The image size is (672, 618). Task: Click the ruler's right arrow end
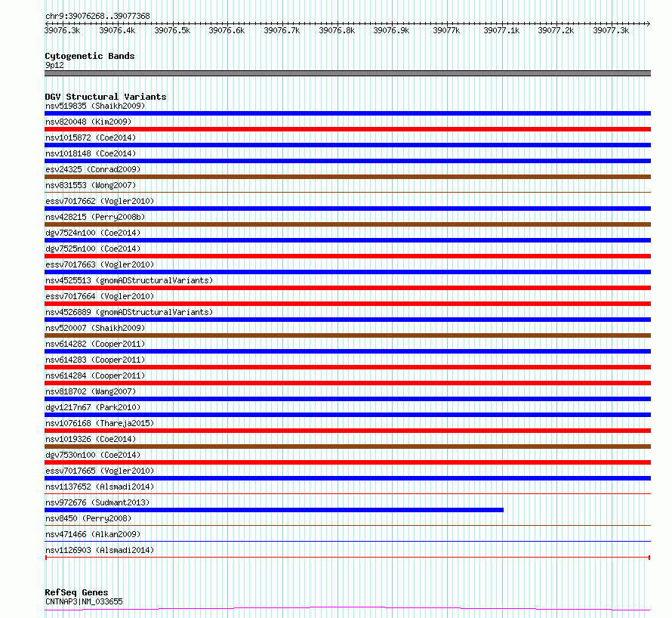point(648,23)
